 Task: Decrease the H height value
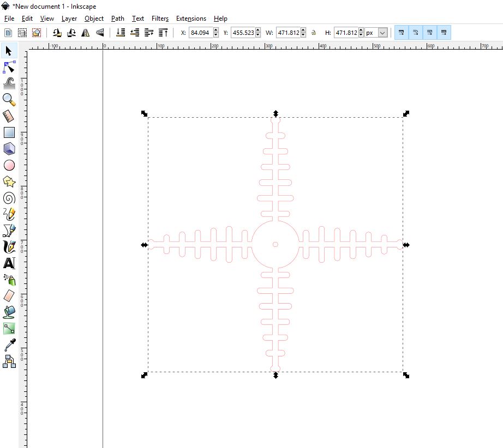point(361,35)
